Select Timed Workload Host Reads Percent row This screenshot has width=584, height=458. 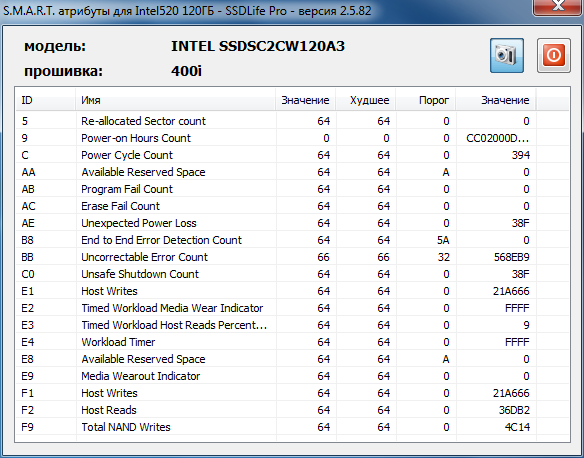click(x=292, y=325)
